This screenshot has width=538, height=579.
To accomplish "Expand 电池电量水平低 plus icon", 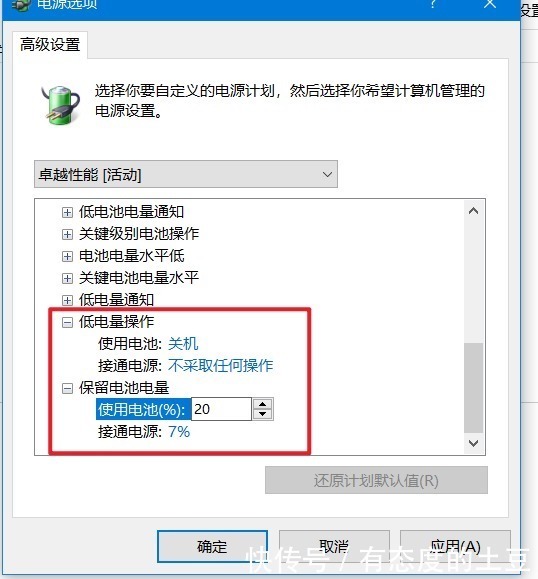I will pyautogui.click(x=67, y=256).
